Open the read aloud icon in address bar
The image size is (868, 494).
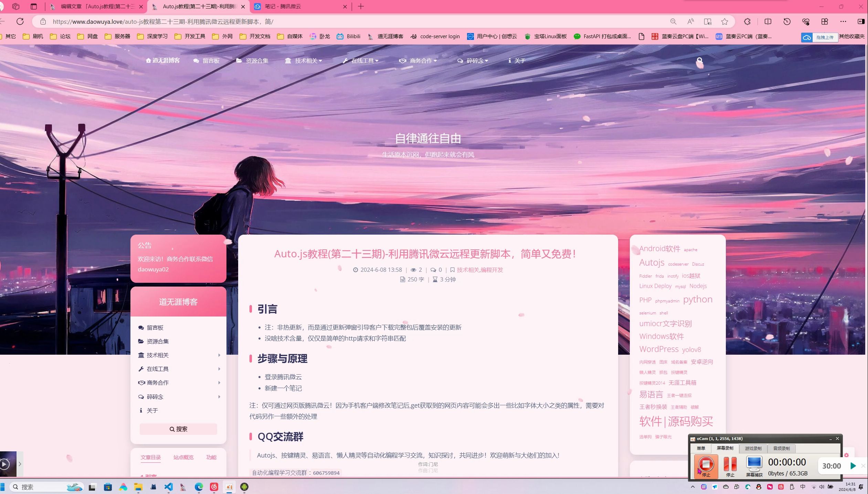point(690,21)
